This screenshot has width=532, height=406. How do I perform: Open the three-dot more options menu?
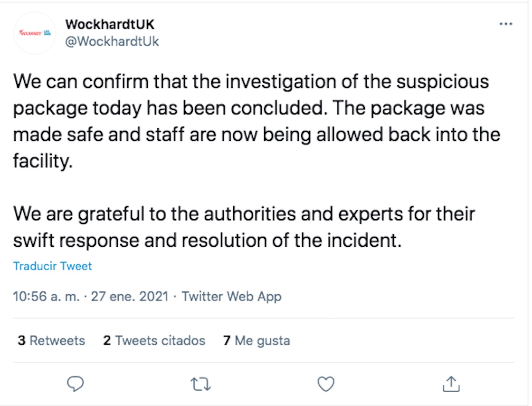[506, 24]
